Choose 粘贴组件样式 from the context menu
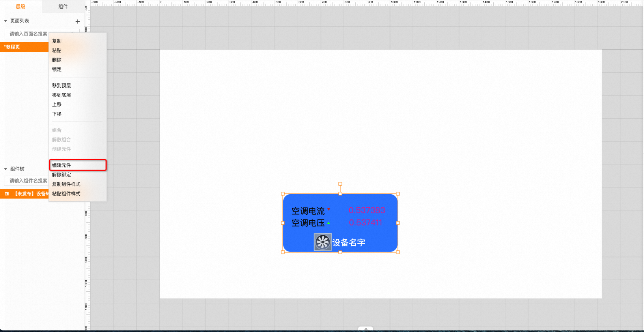 78,194
